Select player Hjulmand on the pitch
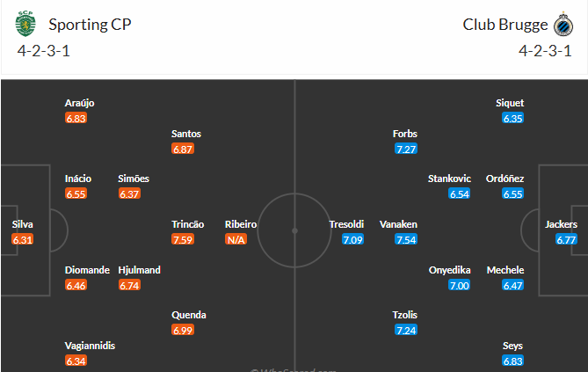The width and height of the screenshot is (588, 372). (139, 270)
